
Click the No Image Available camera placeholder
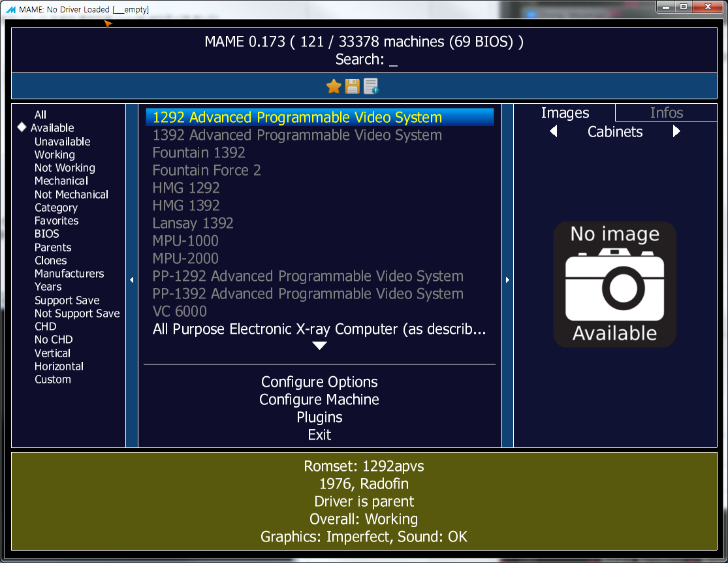click(614, 284)
